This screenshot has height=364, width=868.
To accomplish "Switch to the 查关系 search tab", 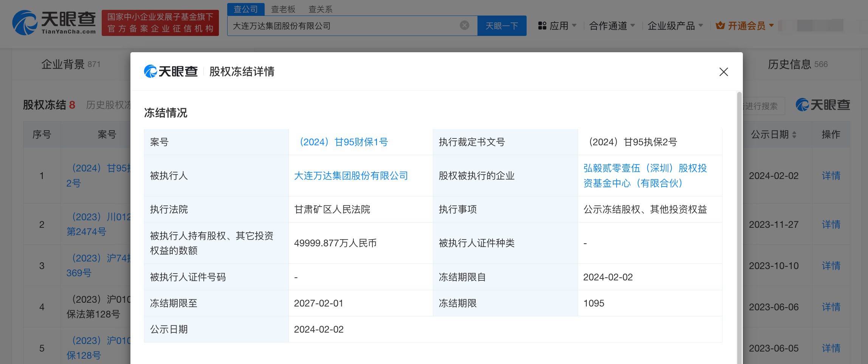I will click(x=320, y=9).
